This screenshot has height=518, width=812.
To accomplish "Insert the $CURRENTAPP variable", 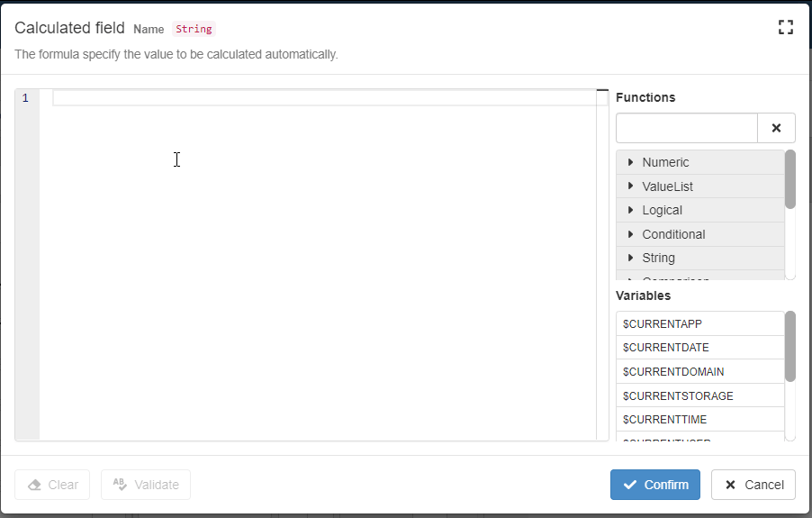I will (663, 323).
